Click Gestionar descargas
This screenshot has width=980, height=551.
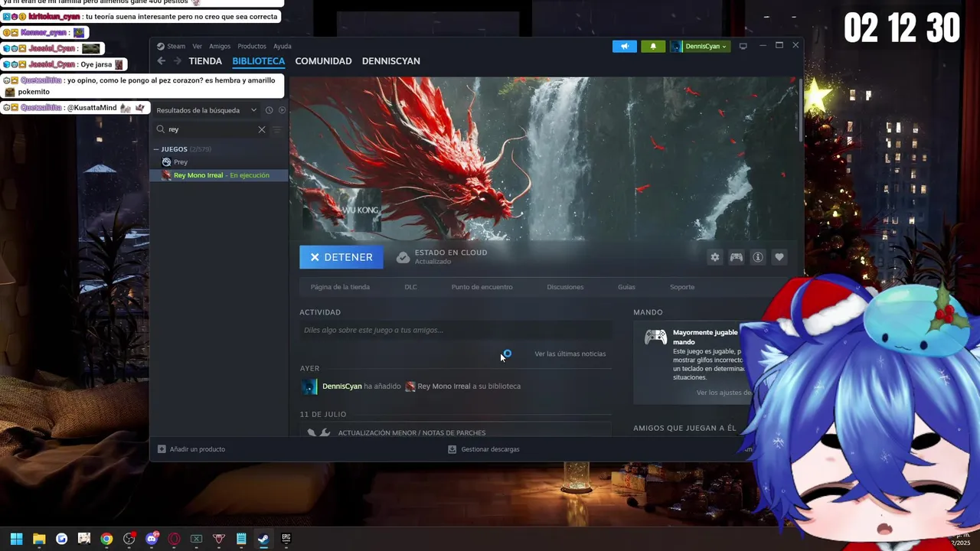click(483, 449)
